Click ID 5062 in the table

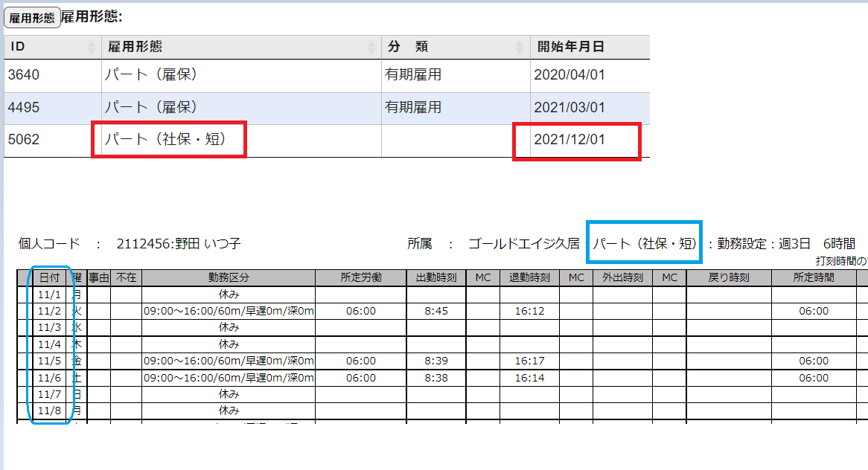click(x=24, y=140)
